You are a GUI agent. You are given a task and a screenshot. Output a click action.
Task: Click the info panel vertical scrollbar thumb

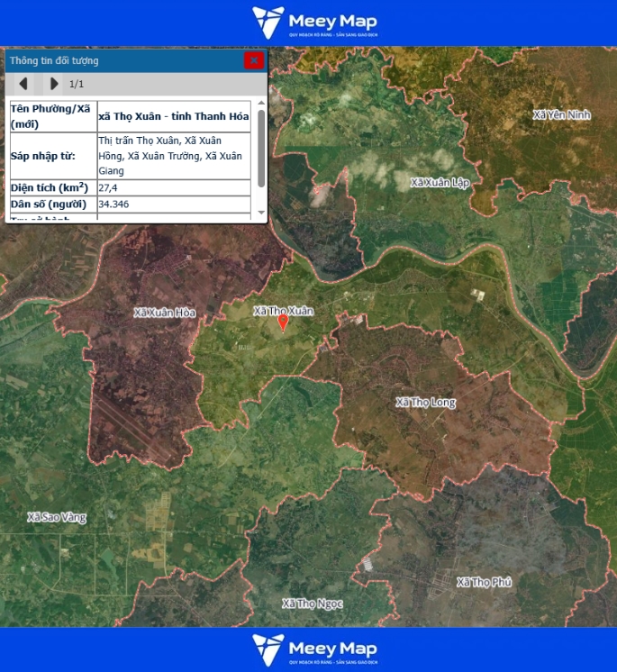[x=261, y=149]
